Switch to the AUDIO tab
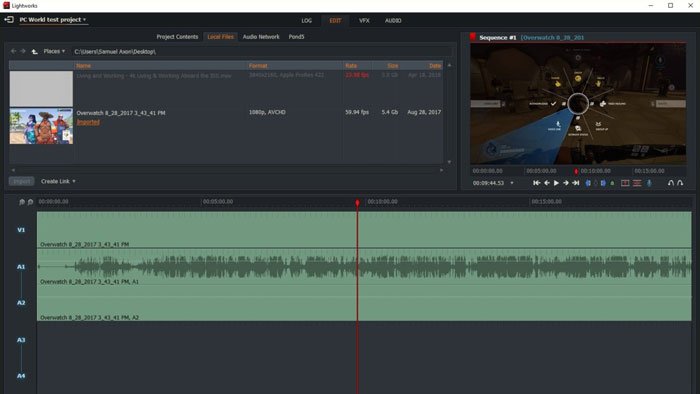This screenshot has height=394, width=700. coord(393,21)
